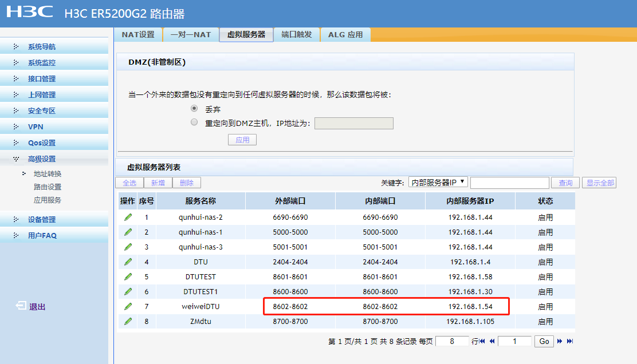The height and width of the screenshot is (364, 637).
Task: Click 删除 delete button
Action: (187, 183)
